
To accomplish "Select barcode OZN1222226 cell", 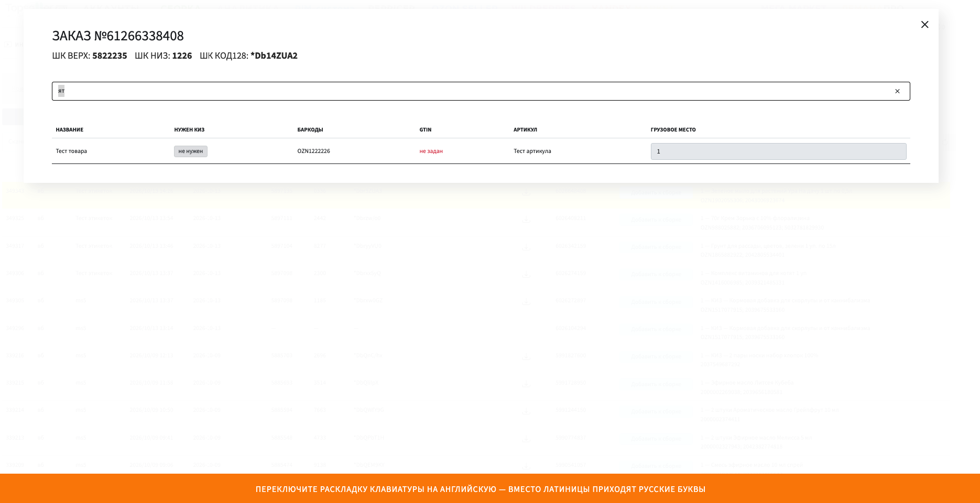I will pyautogui.click(x=313, y=151).
